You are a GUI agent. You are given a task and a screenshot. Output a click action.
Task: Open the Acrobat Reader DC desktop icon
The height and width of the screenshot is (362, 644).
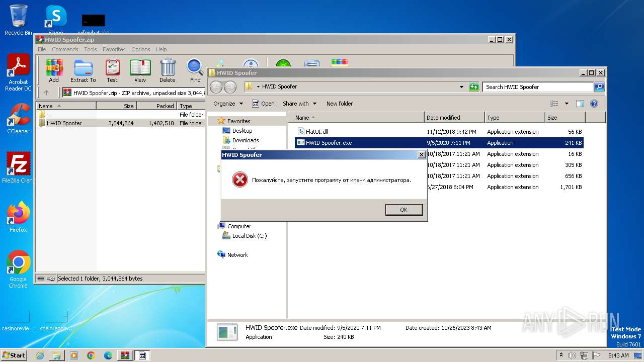(18, 72)
